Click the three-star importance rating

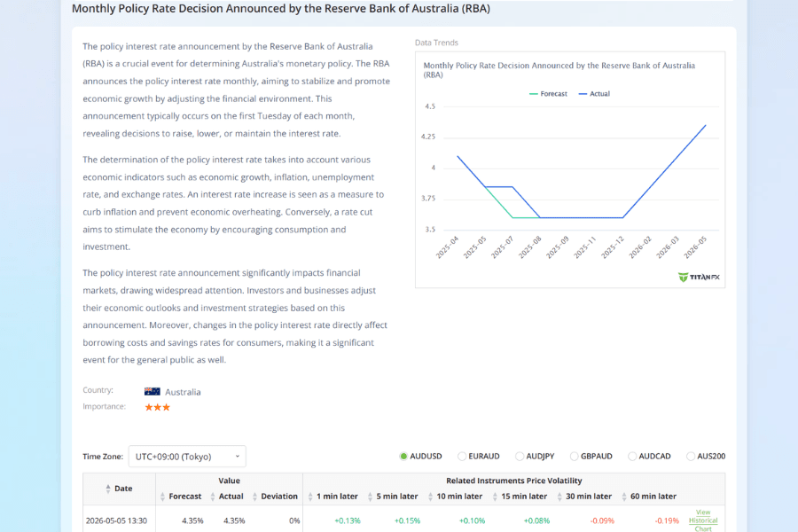[157, 407]
